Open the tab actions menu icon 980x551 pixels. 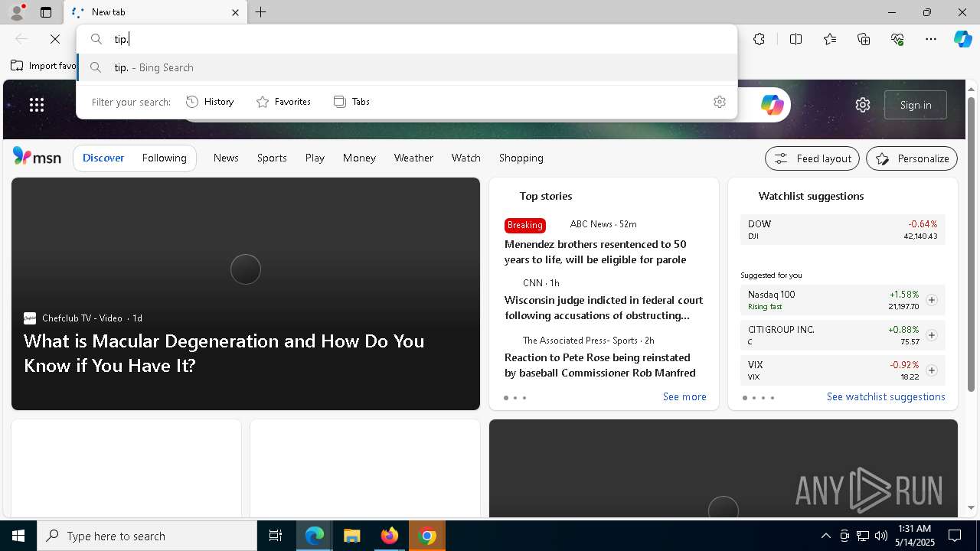(x=46, y=12)
